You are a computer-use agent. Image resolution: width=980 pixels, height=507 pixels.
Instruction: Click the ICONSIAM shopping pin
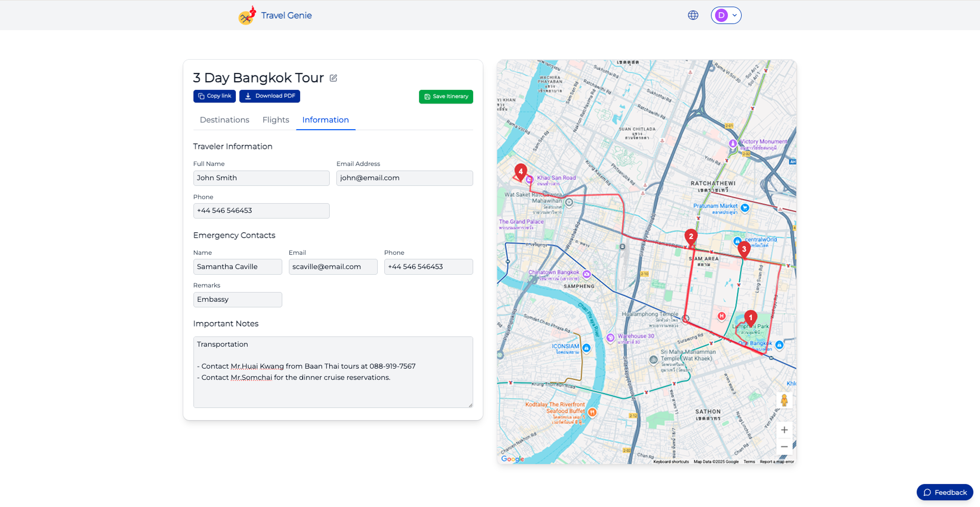[x=586, y=348]
